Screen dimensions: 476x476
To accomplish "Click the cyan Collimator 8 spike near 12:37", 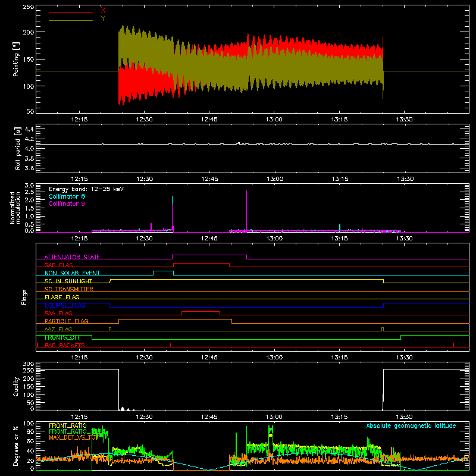I will [173, 201].
